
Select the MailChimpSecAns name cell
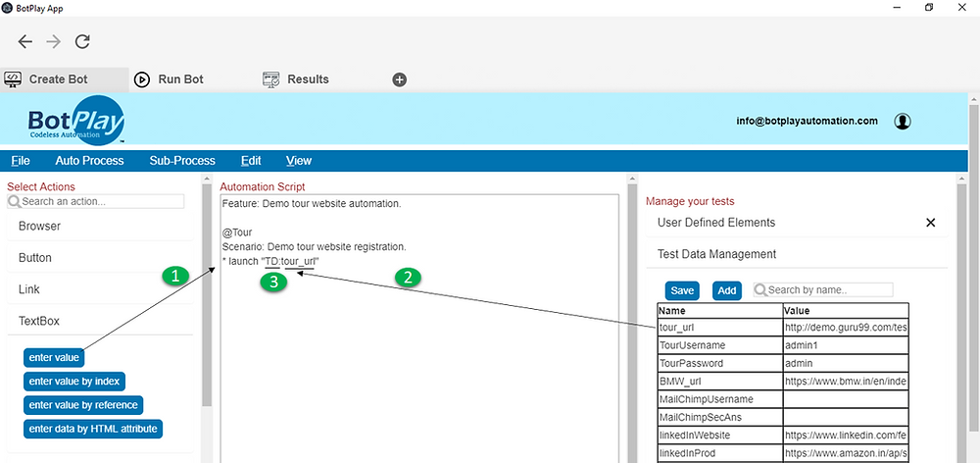tap(720, 417)
